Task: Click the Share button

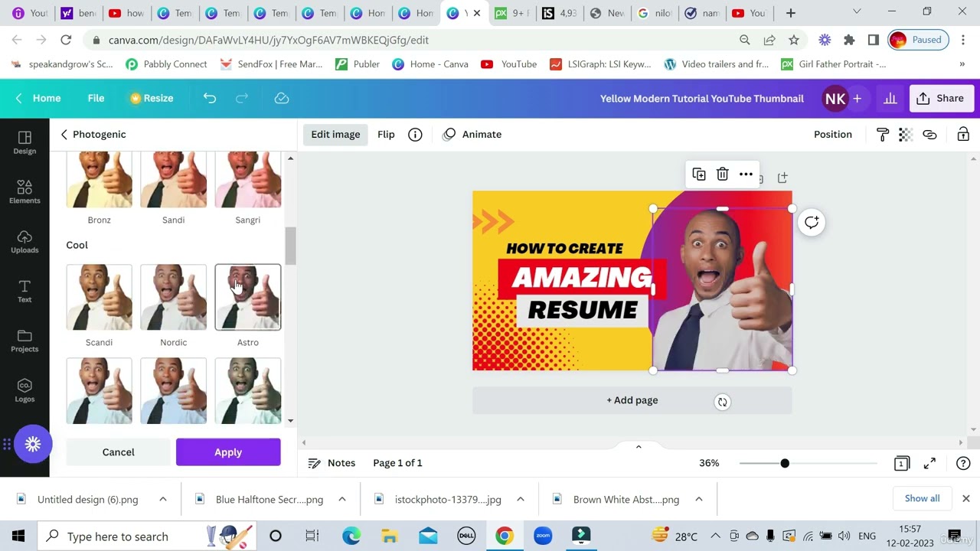Action: pyautogui.click(x=941, y=98)
